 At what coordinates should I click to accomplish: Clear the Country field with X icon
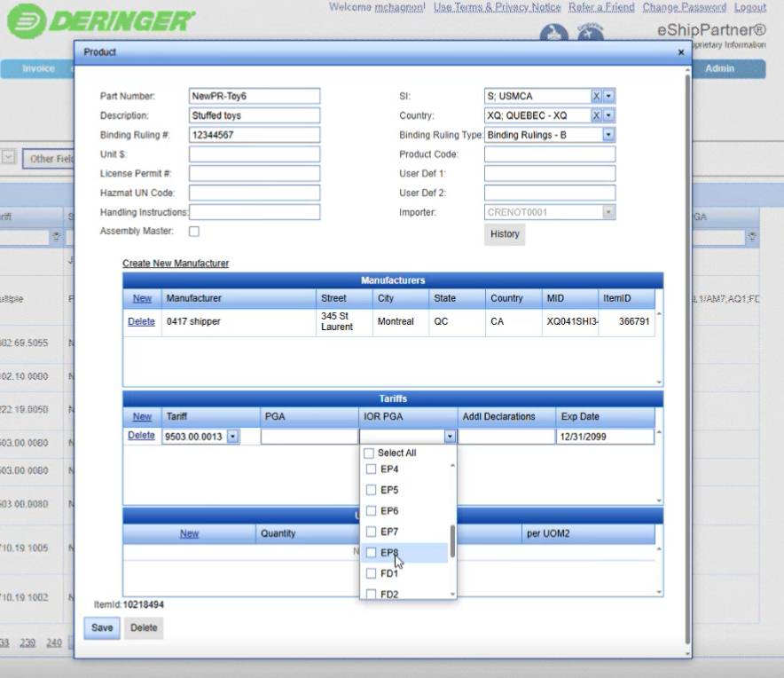tap(597, 115)
